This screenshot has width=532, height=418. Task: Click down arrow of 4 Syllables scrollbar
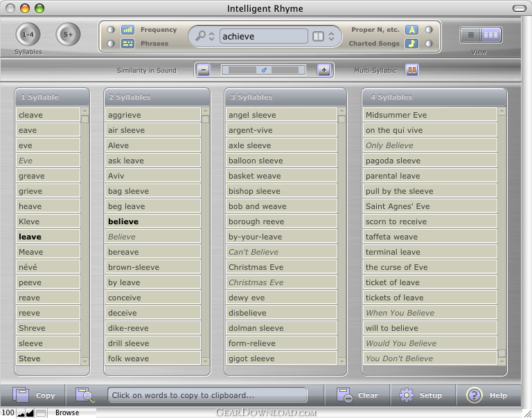502,361
